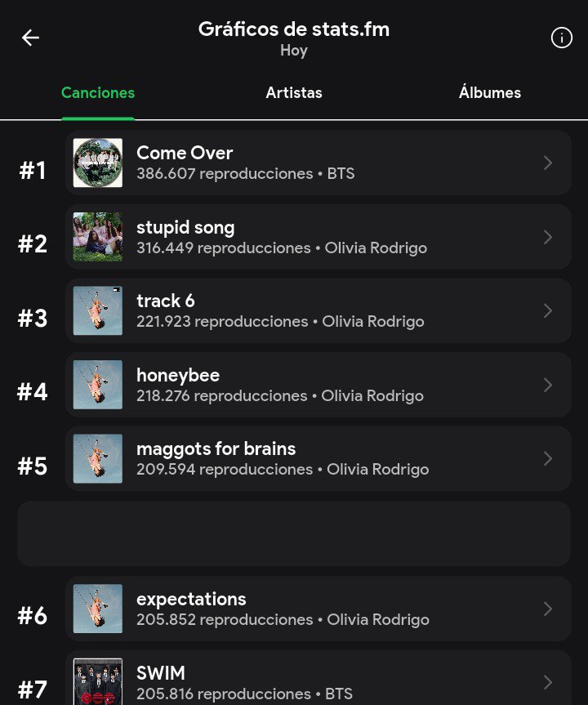Image resolution: width=588 pixels, height=705 pixels.
Task: Click chevron on SWIM row
Action: [547, 682]
